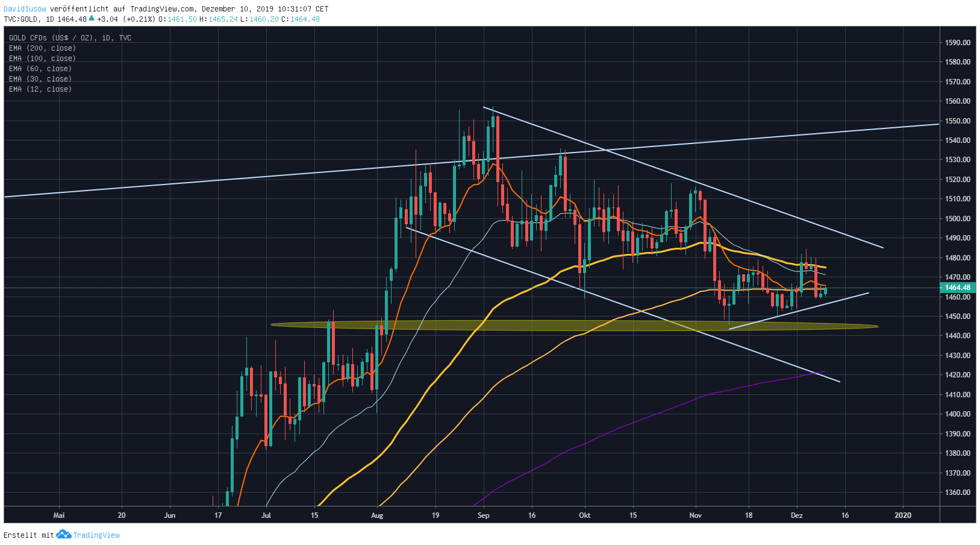
Task: Click the Okt label on time axis
Action: point(584,515)
